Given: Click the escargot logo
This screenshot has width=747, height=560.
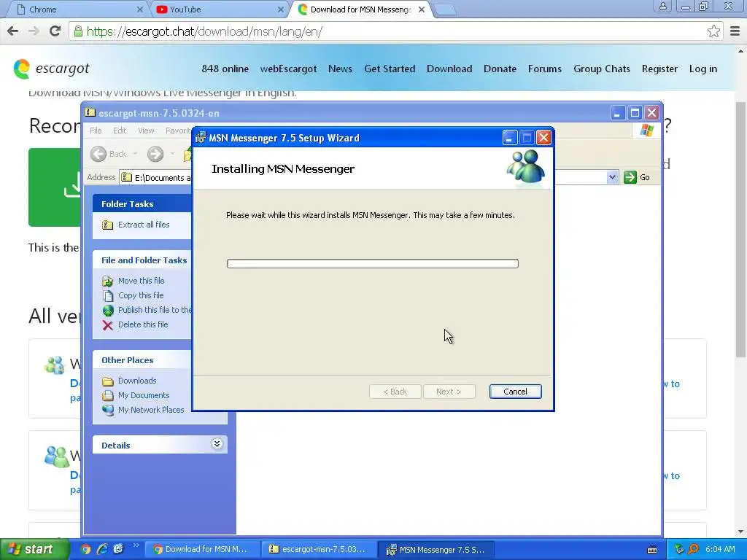Looking at the screenshot, I should point(52,69).
